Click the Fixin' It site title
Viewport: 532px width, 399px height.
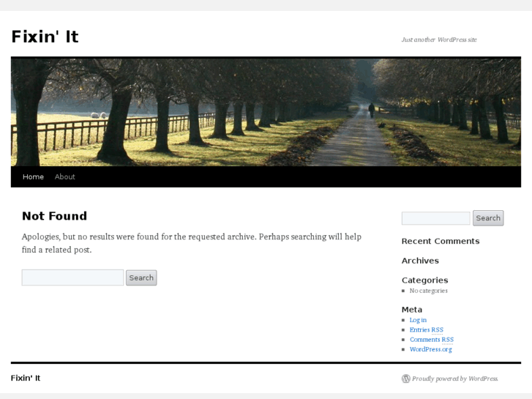[x=45, y=37]
